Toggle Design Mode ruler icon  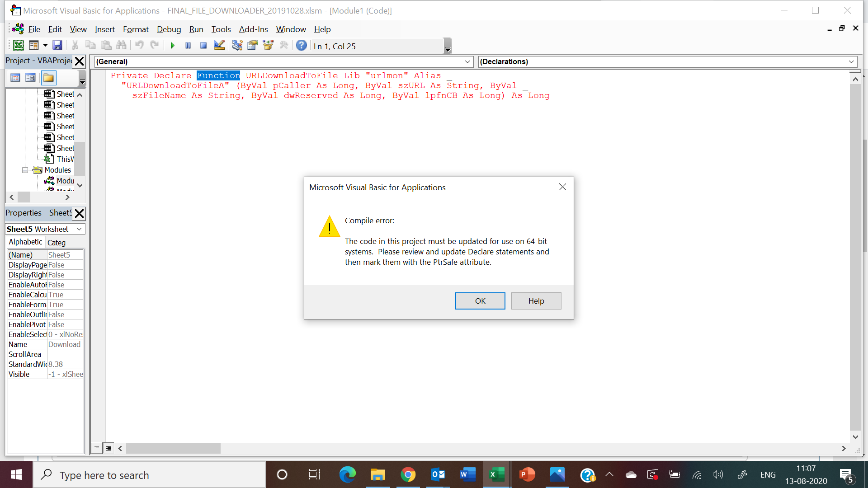(219, 45)
